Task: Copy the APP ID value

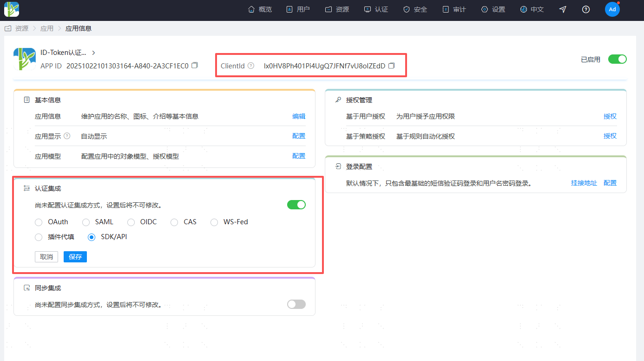Action: 195,65
